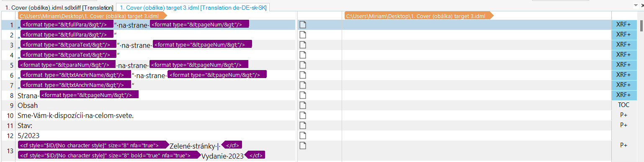
Task: Click the status icon of segment 1
Action: point(302,25)
